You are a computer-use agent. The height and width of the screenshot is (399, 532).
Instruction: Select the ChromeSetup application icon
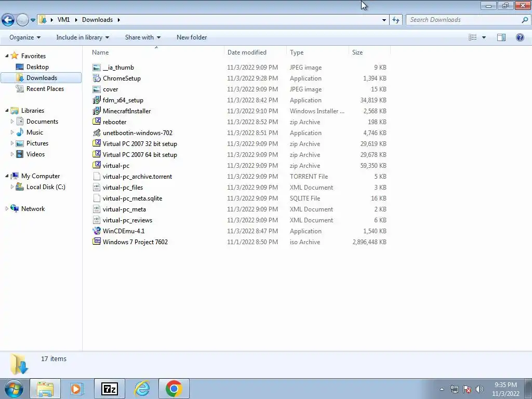click(x=97, y=78)
